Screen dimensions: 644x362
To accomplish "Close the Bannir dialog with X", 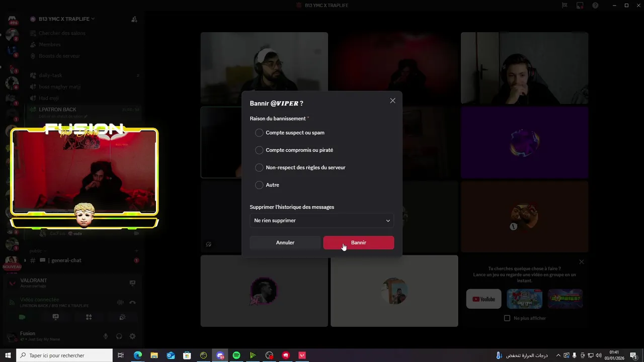I will (x=392, y=101).
